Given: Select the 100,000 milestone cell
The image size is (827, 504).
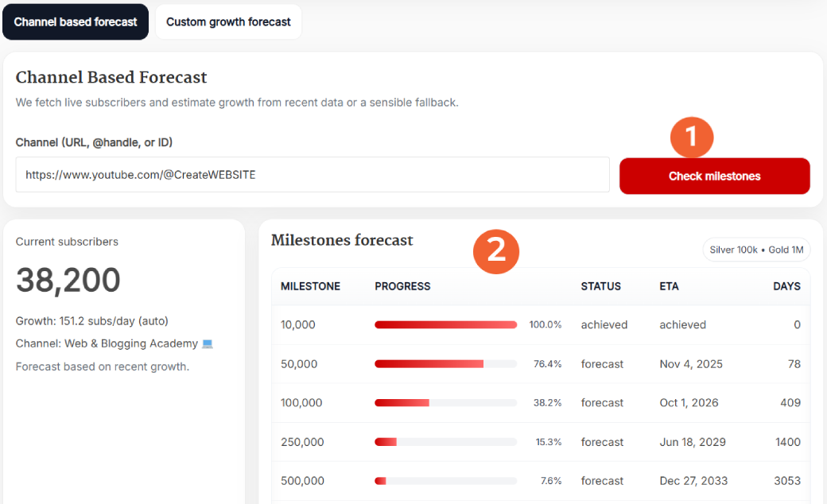Looking at the screenshot, I should click(301, 403).
